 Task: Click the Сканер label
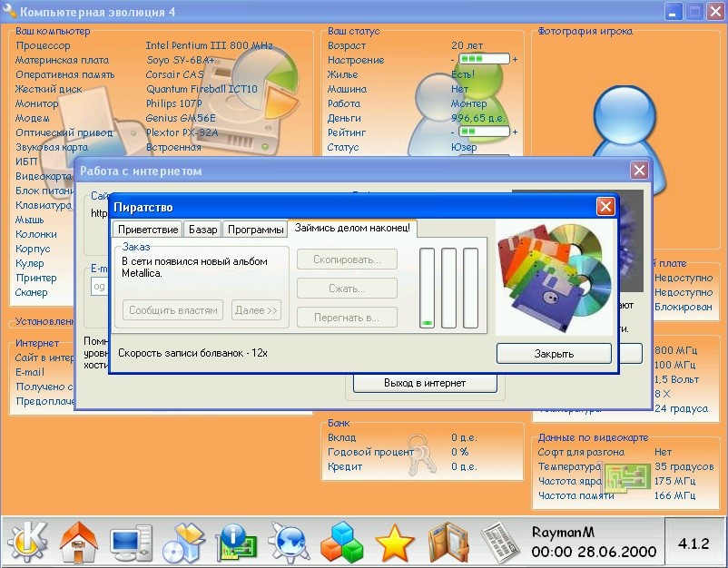(32, 293)
